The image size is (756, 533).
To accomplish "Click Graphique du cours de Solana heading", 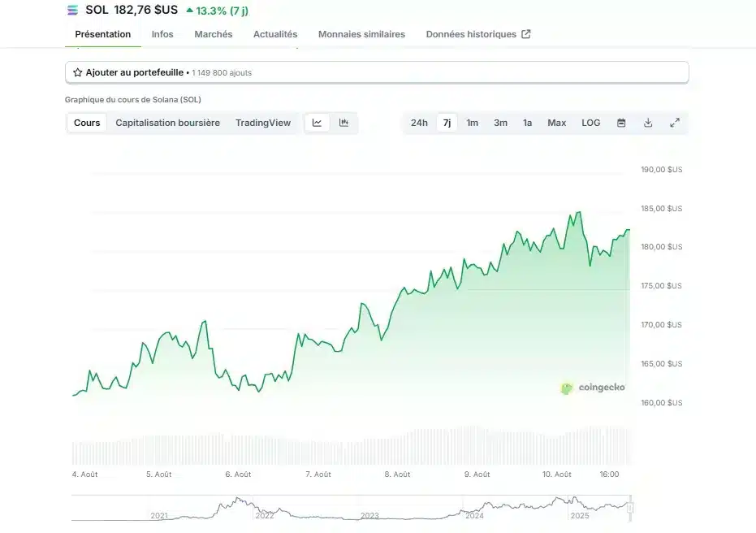I will point(133,99).
